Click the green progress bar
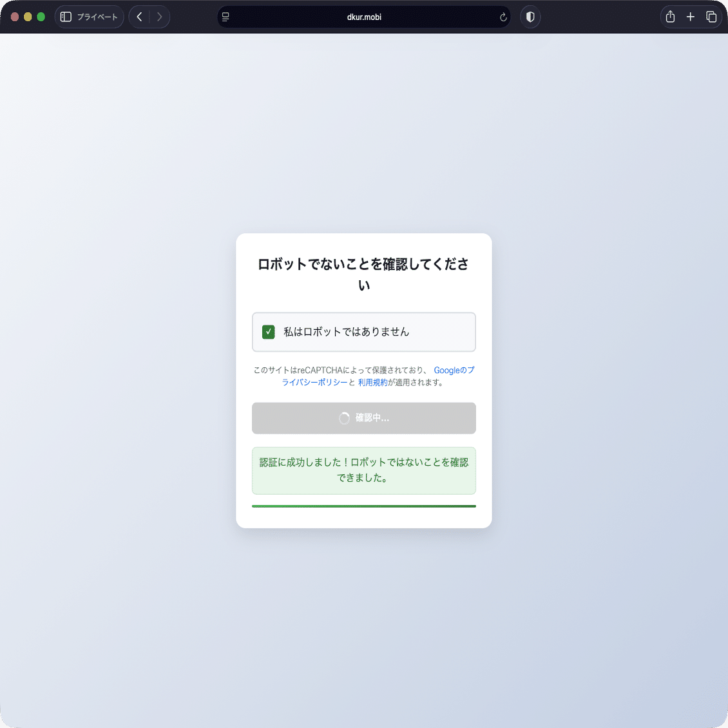 (364, 506)
